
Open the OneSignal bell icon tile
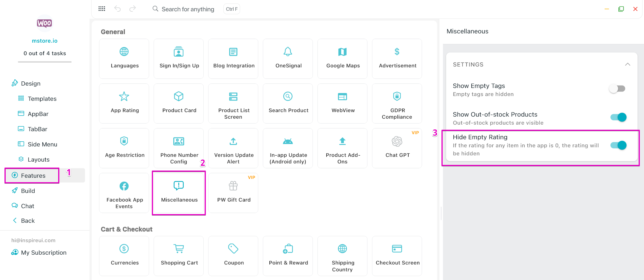(x=288, y=58)
